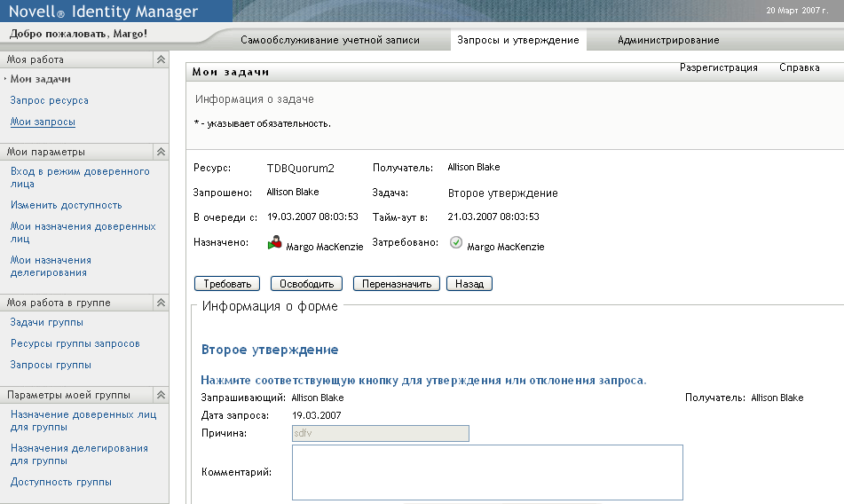Open Запросы группы link
The width and height of the screenshot is (844, 504).
point(51,365)
